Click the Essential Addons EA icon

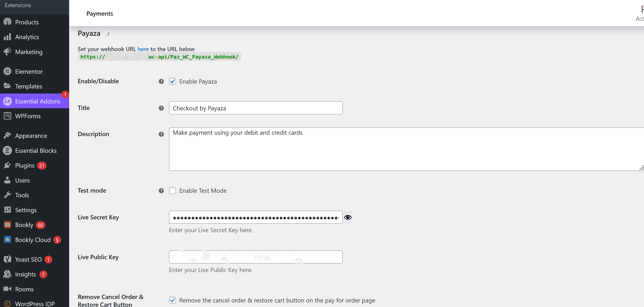point(7,101)
